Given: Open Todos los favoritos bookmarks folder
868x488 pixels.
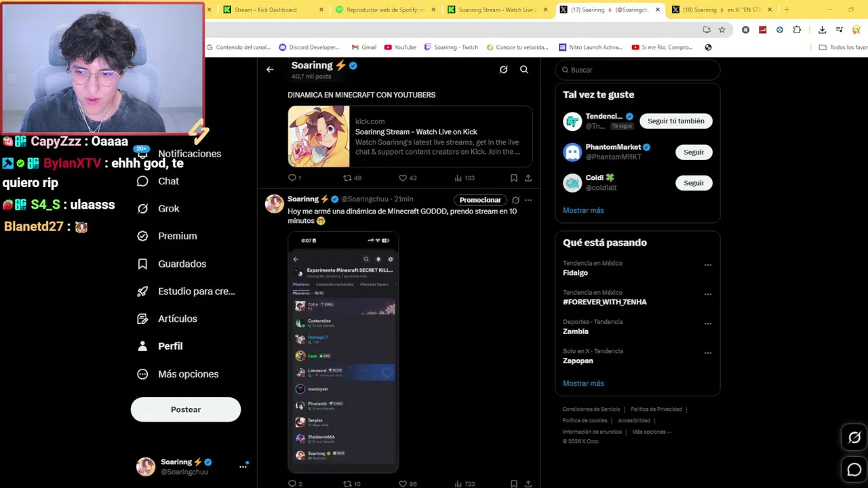Looking at the screenshot, I should point(843,47).
